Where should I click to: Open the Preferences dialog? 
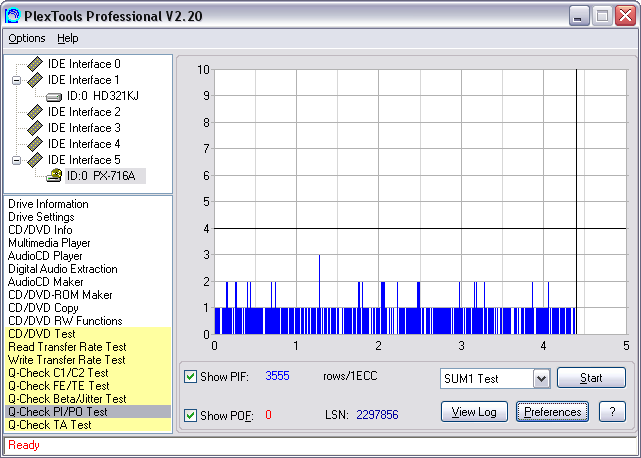coord(552,412)
